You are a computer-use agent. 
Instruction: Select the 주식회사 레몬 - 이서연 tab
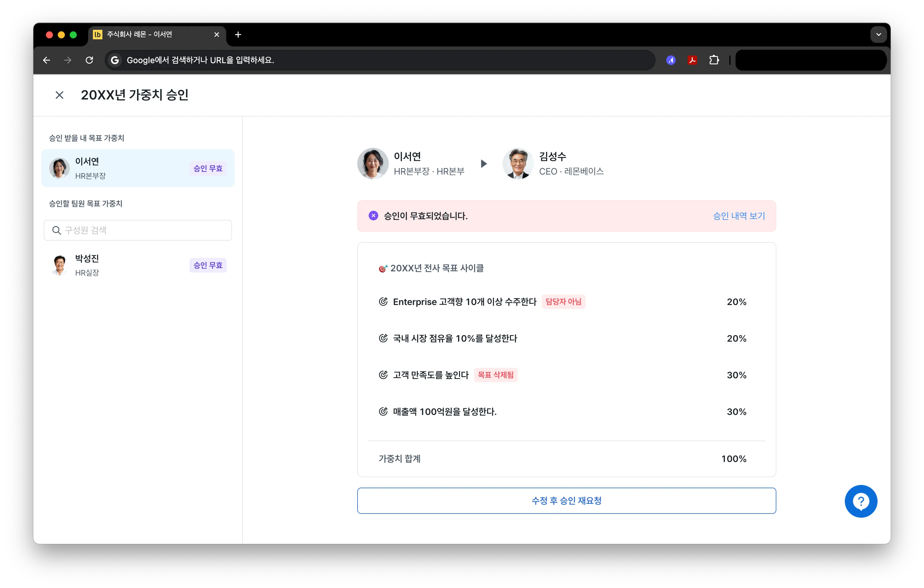point(157,35)
